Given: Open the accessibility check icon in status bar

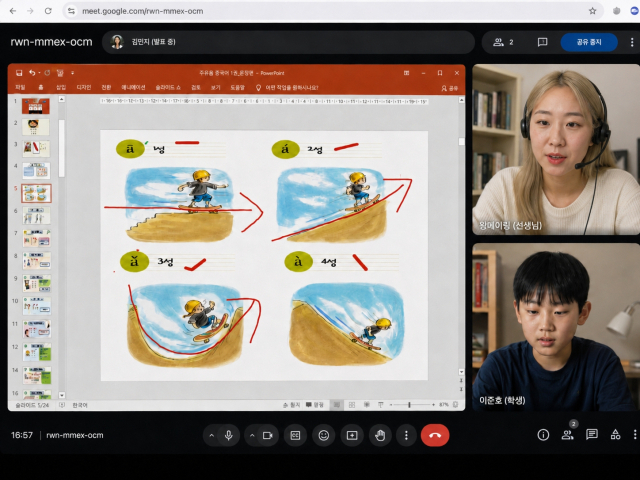Looking at the screenshot, I should 62,405.
